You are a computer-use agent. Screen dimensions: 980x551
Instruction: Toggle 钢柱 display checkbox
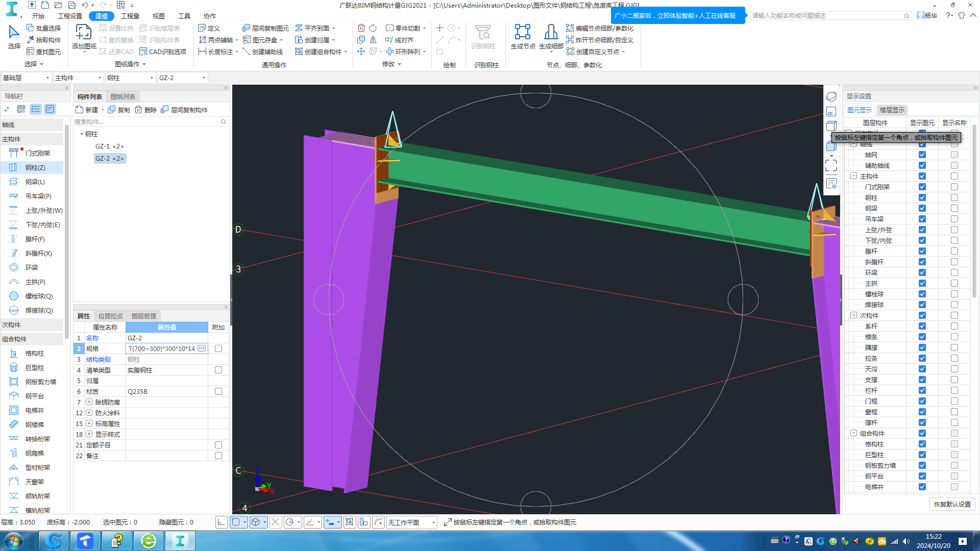(x=922, y=197)
